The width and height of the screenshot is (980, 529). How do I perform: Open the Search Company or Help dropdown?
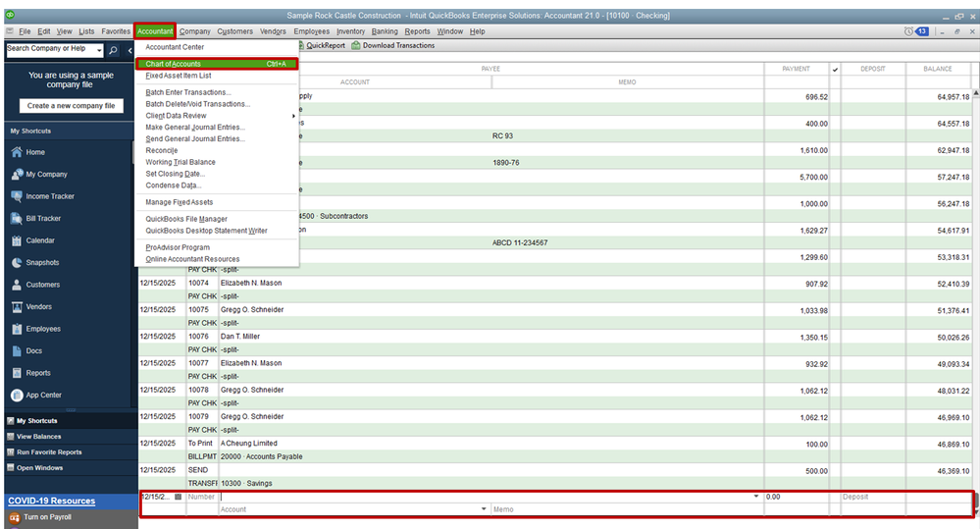(99, 50)
